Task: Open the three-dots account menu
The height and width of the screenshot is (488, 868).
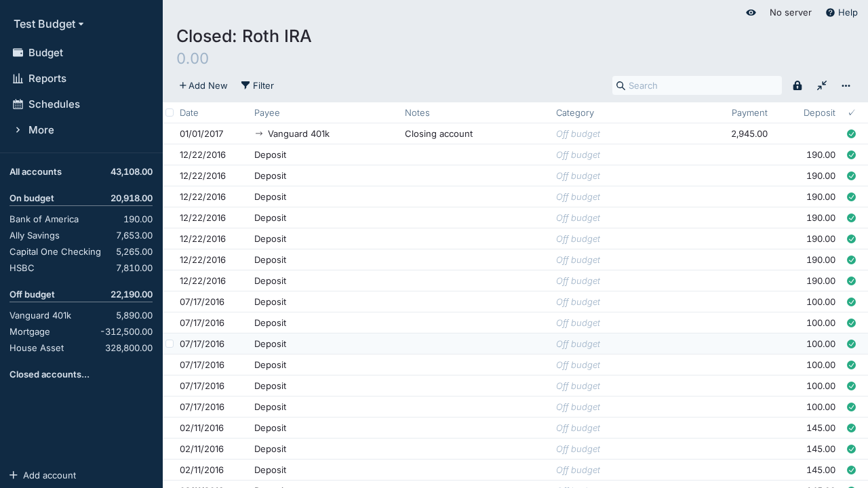Action: click(846, 85)
